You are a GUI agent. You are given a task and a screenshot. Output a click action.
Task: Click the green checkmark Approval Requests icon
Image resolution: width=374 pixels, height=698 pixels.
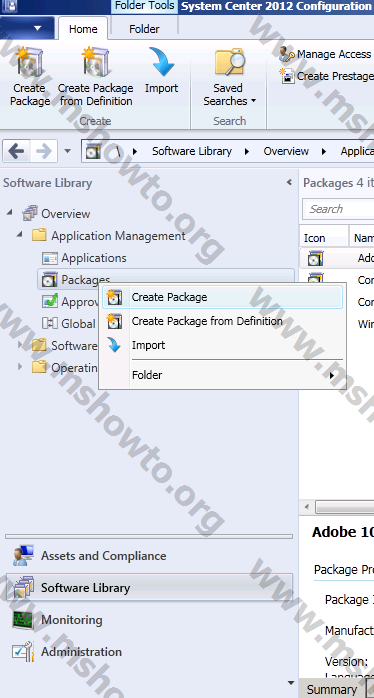point(49,301)
